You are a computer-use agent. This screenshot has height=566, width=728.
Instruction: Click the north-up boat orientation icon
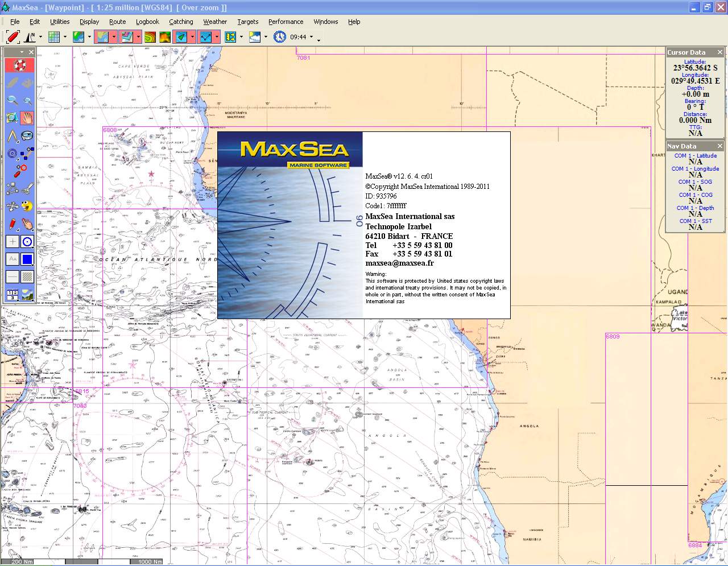(30, 37)
